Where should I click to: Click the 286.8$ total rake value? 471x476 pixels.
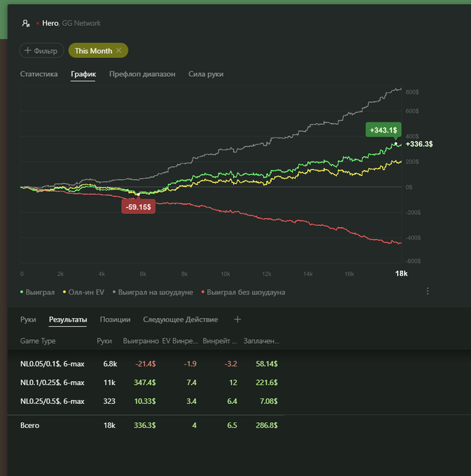click(266, 425)
